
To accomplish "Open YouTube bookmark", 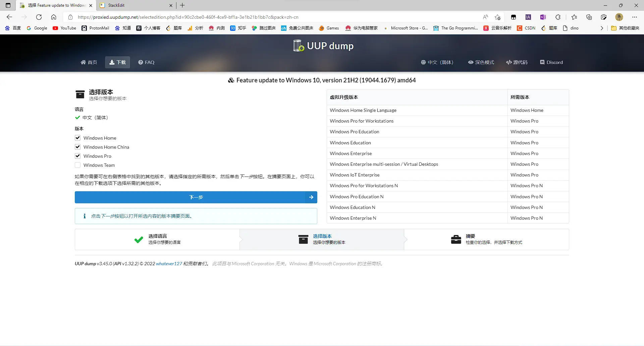I will [x=64, y=28].
